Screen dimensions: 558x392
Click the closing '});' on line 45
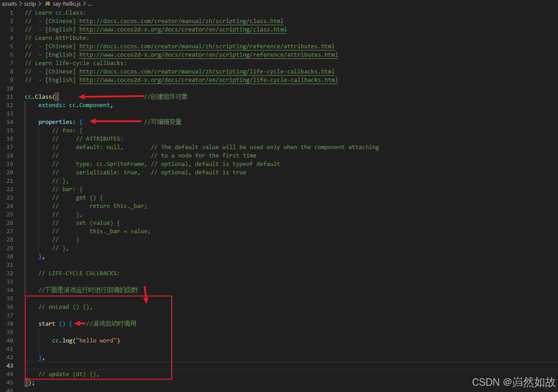30,382
